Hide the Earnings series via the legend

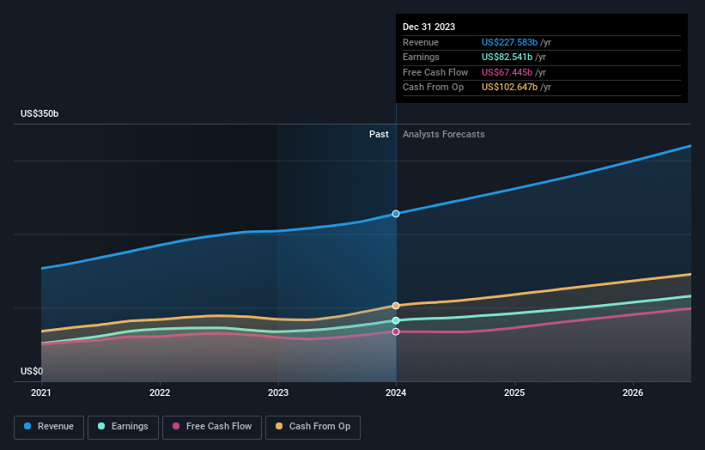[x=123, y=427]
